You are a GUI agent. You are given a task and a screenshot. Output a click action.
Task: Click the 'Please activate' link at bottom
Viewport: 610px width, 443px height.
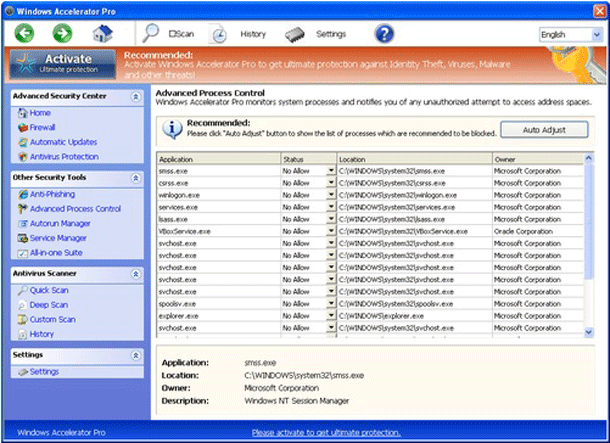coord(326,433)
